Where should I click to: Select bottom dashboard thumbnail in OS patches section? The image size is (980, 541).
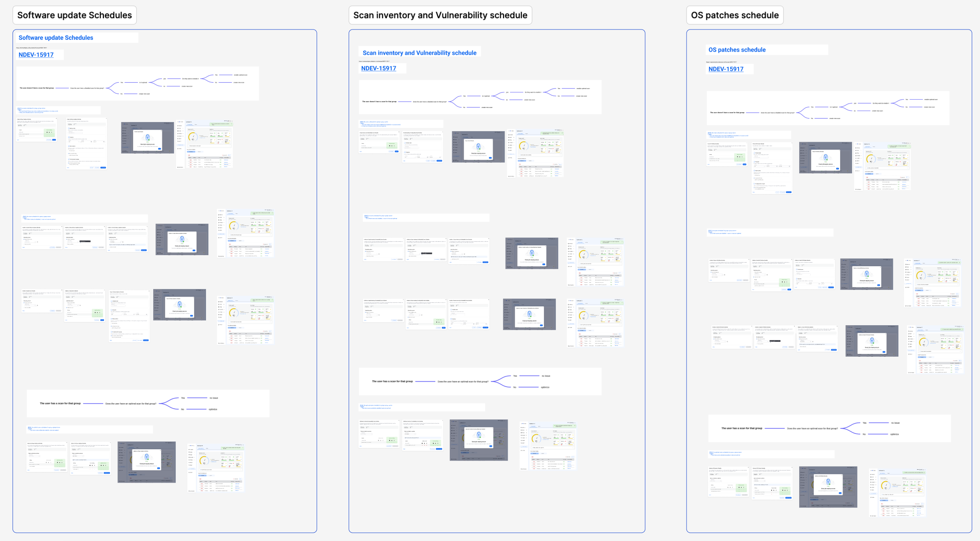[x=897, y=493]
